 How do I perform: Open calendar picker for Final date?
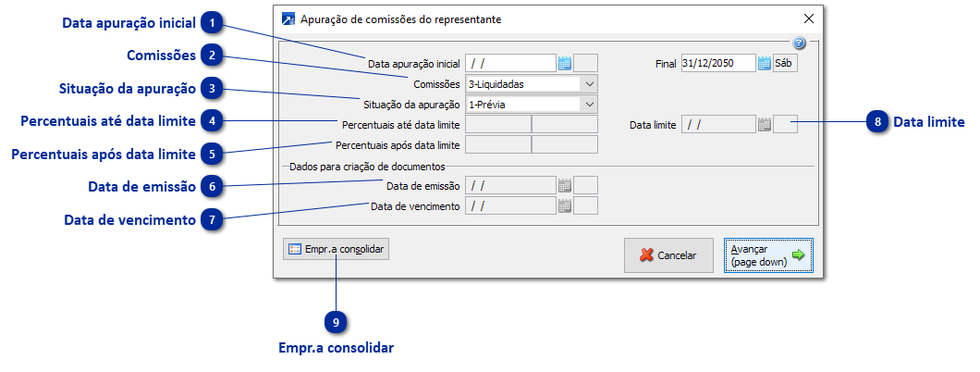(764, 64)
